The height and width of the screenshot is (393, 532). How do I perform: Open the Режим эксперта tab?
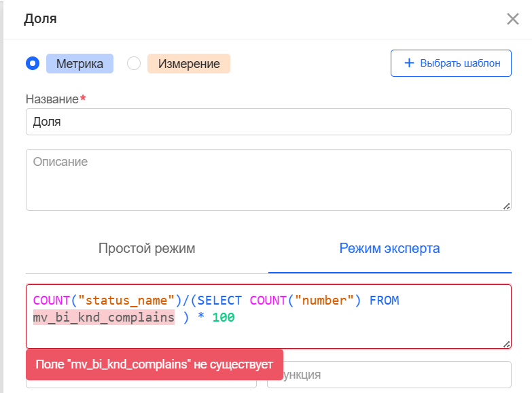[389, 249]
